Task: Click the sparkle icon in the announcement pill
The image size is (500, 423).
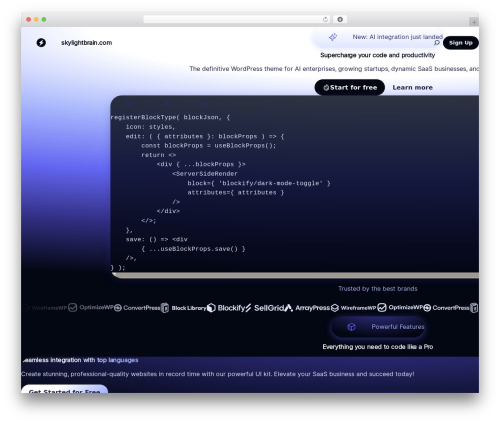Action: (x=333, y=37)
